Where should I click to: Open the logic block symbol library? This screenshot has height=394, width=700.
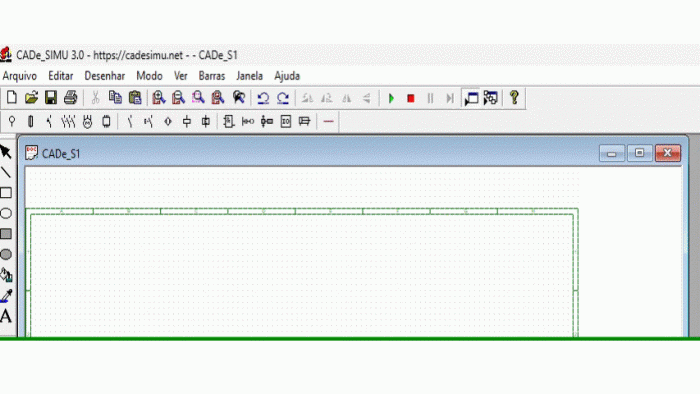pos(229,121)
